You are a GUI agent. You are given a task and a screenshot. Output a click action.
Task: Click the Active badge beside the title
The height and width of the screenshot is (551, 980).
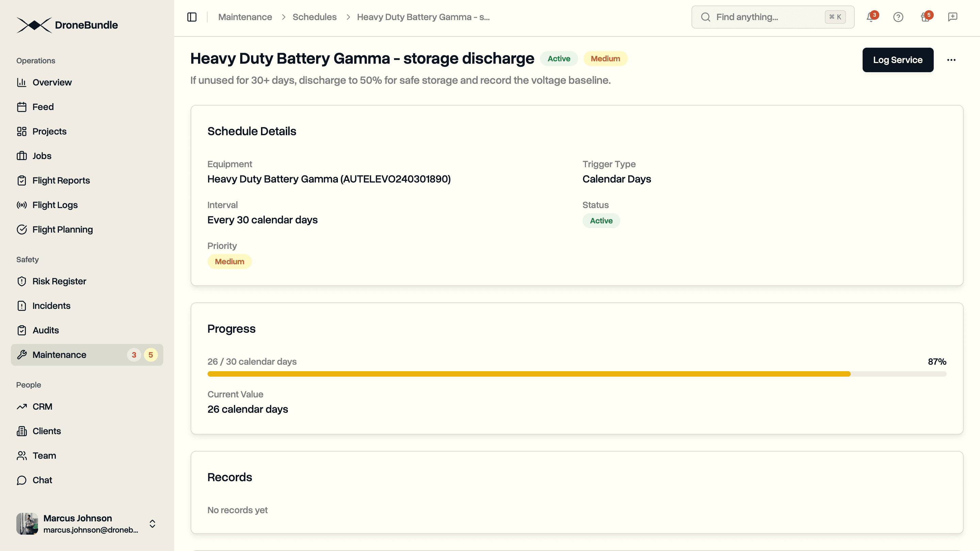pos(559,59)
